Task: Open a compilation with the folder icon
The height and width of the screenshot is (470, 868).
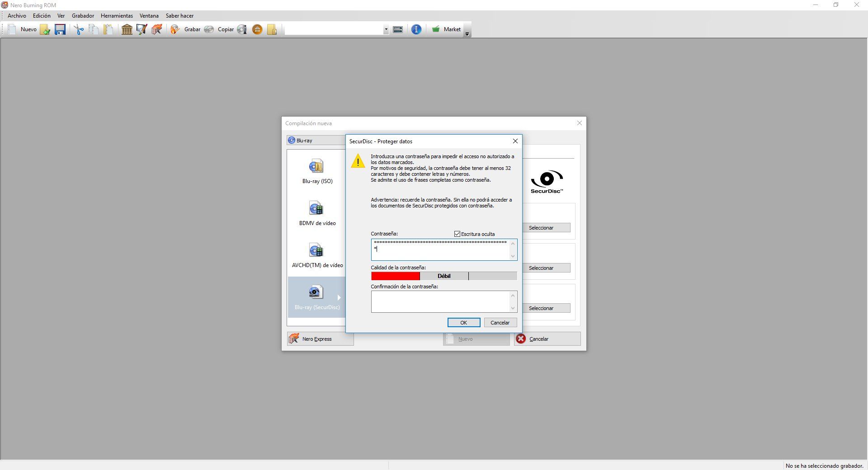Action: tap(45, 29)
